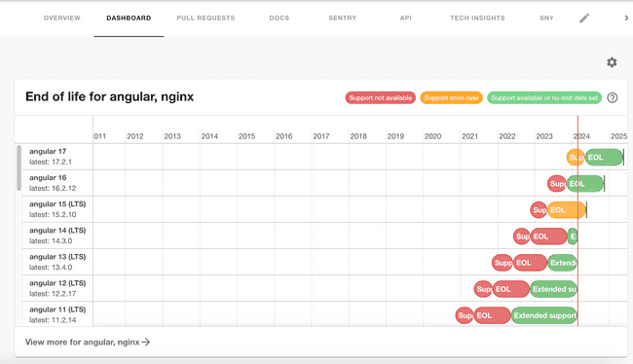Image resolution: width=633 pixels, height=364 pixels.
Task: Click the arrow icon beside View more
Action: pyautogui.click(x=146, y=342)
